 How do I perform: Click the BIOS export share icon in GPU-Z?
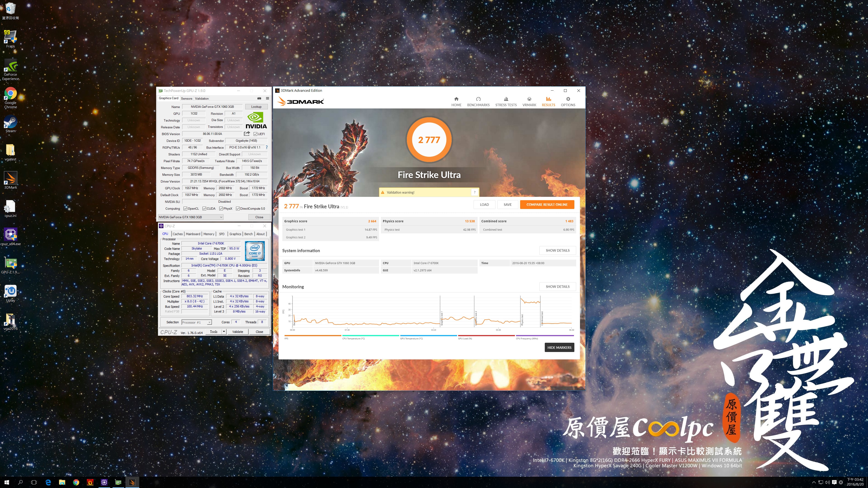click(x=247, y=134)
